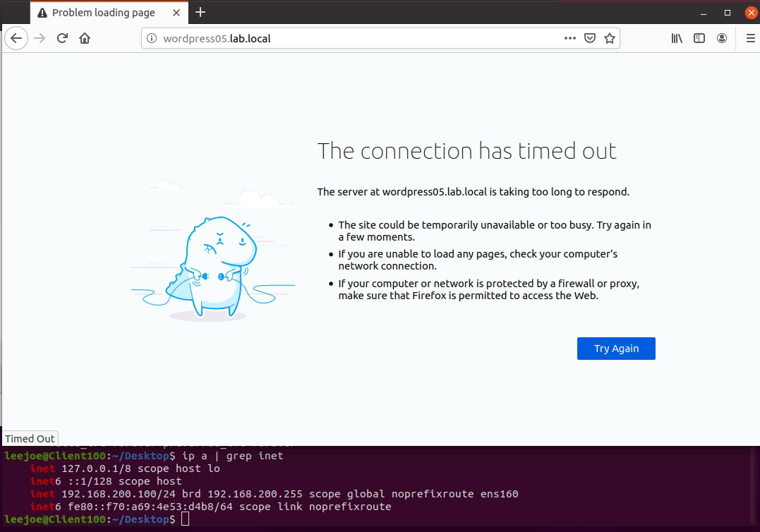760x532 pixels.
Task: Show site information for wordpress05.lab.local
Action: point(152,38)
